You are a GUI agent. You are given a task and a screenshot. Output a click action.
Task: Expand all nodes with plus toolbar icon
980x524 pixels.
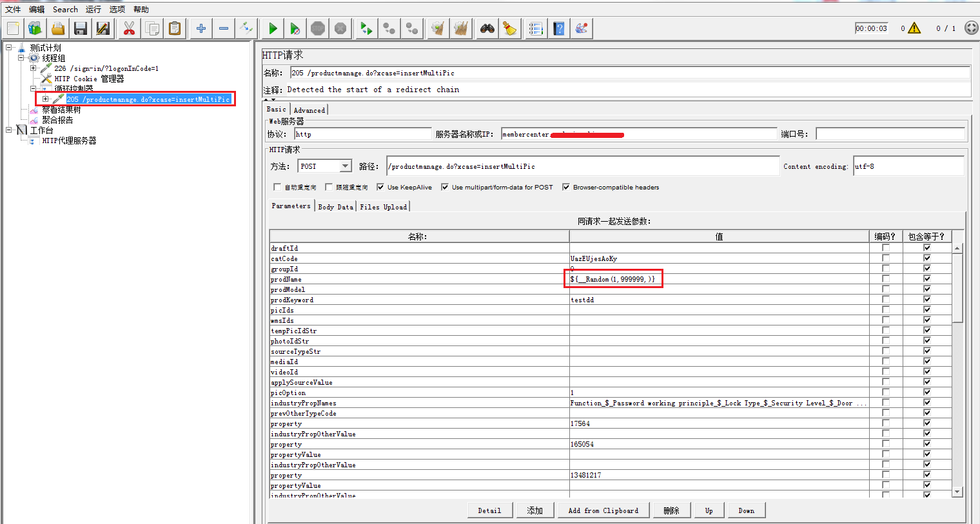coord(201,28)
